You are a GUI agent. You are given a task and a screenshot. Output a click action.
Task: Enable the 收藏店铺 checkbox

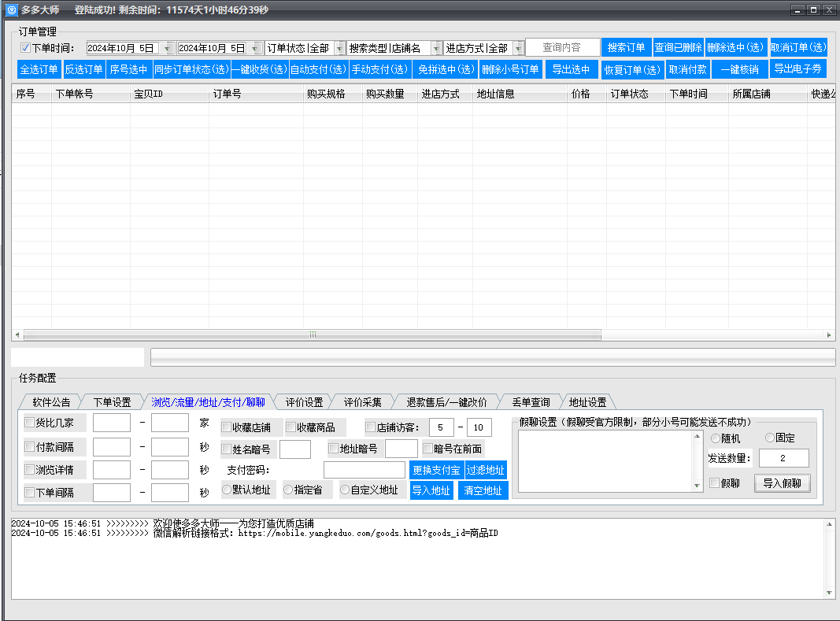(227, 427)
